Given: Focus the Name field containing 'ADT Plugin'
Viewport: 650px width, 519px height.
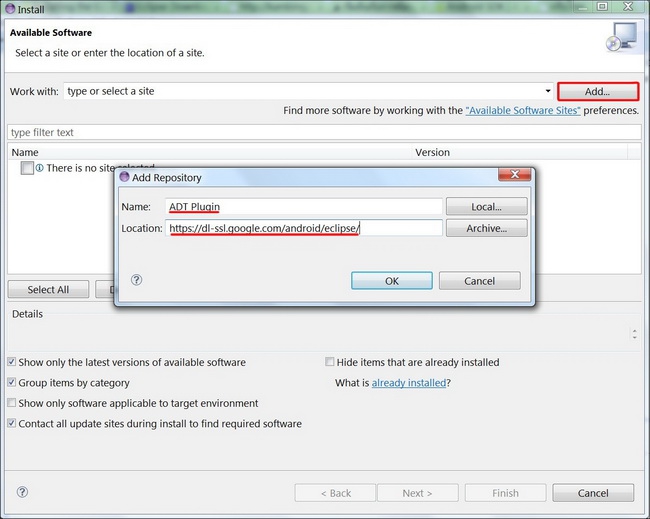Looking at the screenshot, I should (x=304, y=206).
